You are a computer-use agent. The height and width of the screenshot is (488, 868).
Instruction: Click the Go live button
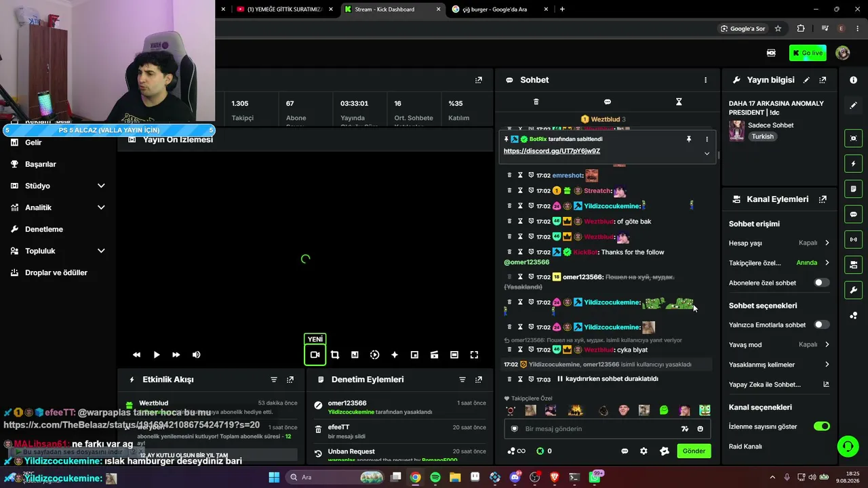tap(808, 53)
